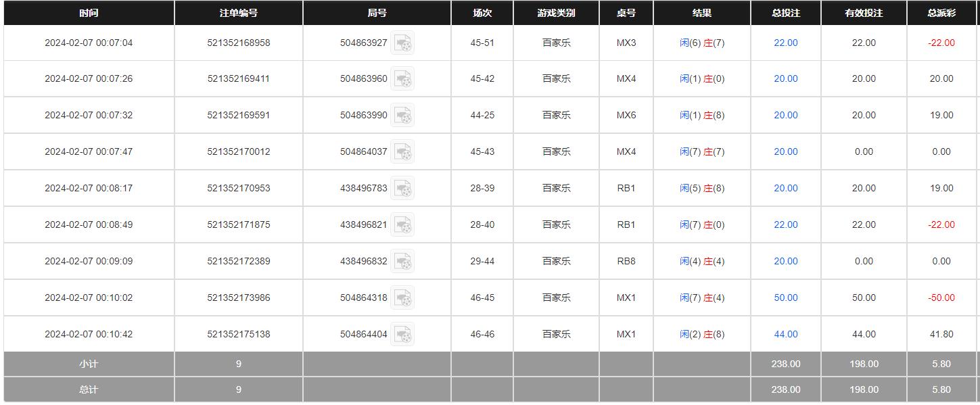Screen dimensions: 980x405
Task: Click the payout value 41.80
Action: [941, 334]
